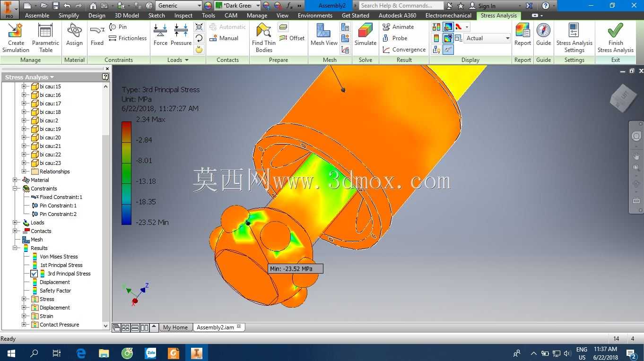Select the Frictionless constraint tool
Image resolution: width=644 pixels, height=361 pixels.
point(128,38)
